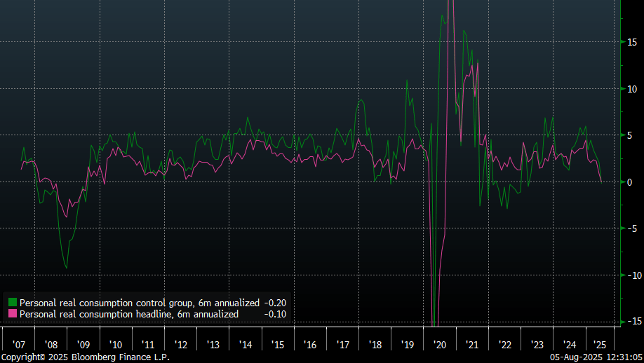
Task: Click the -15 value on y-axis
Action: 633,321
